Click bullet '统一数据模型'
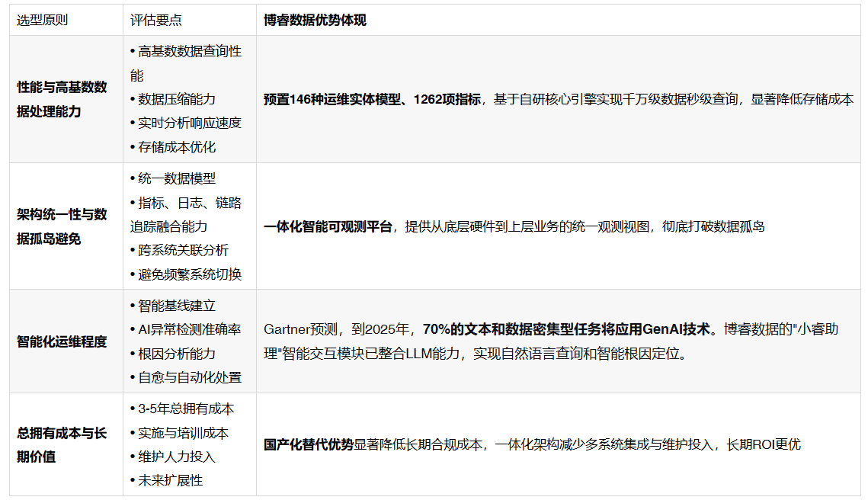Image resolution: width=868 pixels, height=500 pixels. 173,178
